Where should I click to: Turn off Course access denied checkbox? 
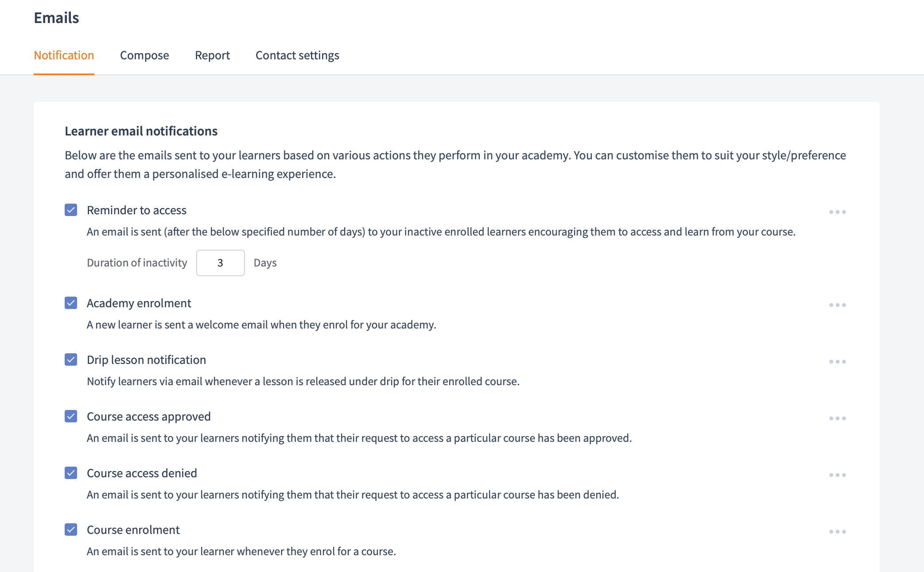click(71, 473)
